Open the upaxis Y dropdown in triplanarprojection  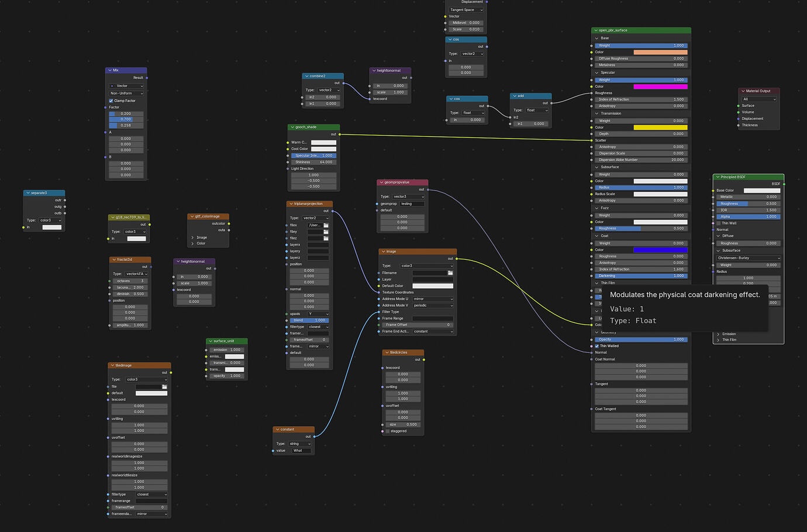[318, 314]
